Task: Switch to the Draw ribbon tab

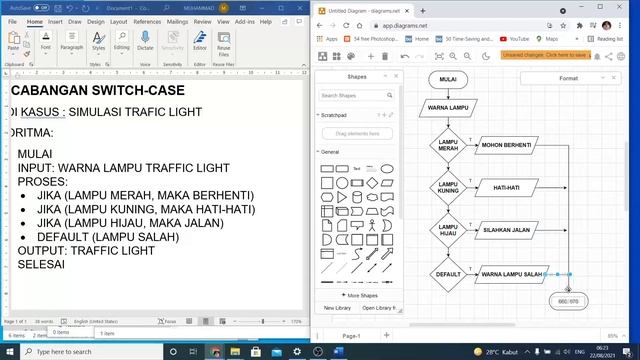Action: click(x=75, y=22)
